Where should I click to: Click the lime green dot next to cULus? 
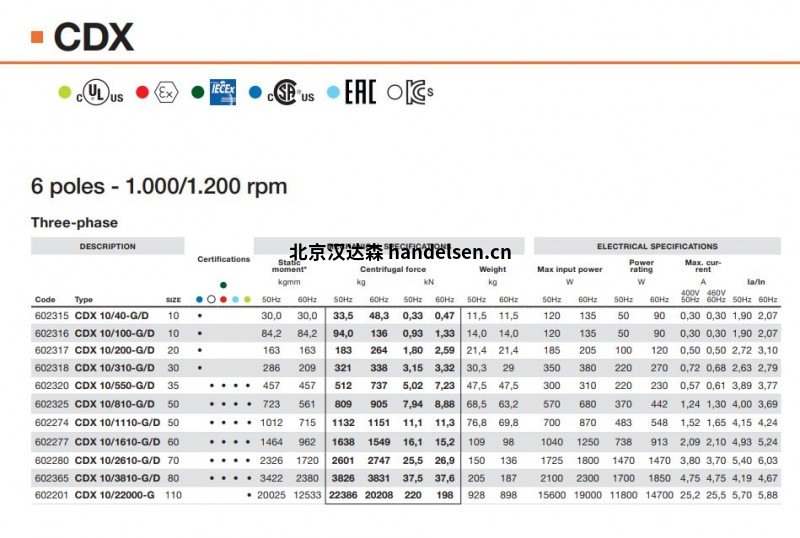pos(65,92)
